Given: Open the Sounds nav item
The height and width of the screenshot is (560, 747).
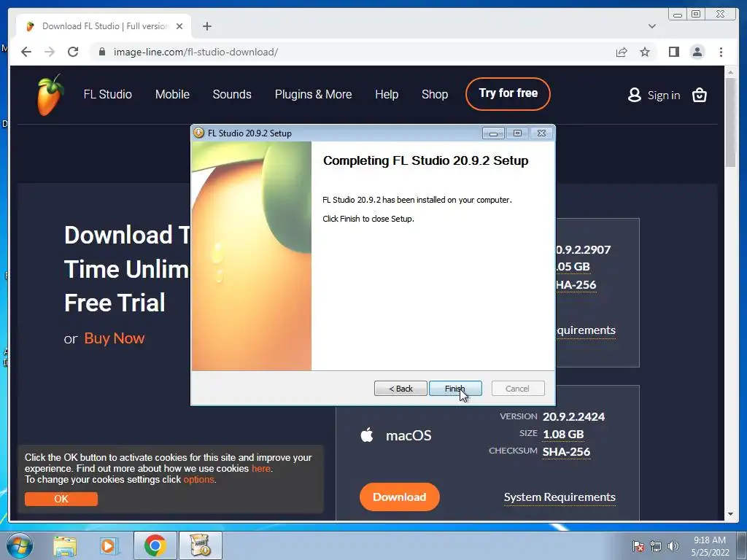Looking at the screenshot, I should [232, 94].
